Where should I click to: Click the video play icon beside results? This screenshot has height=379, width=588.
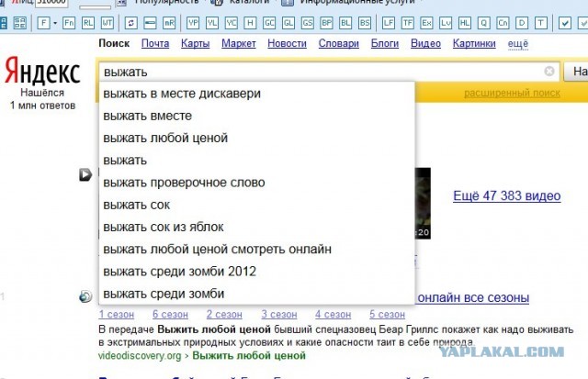pos(85,174)
